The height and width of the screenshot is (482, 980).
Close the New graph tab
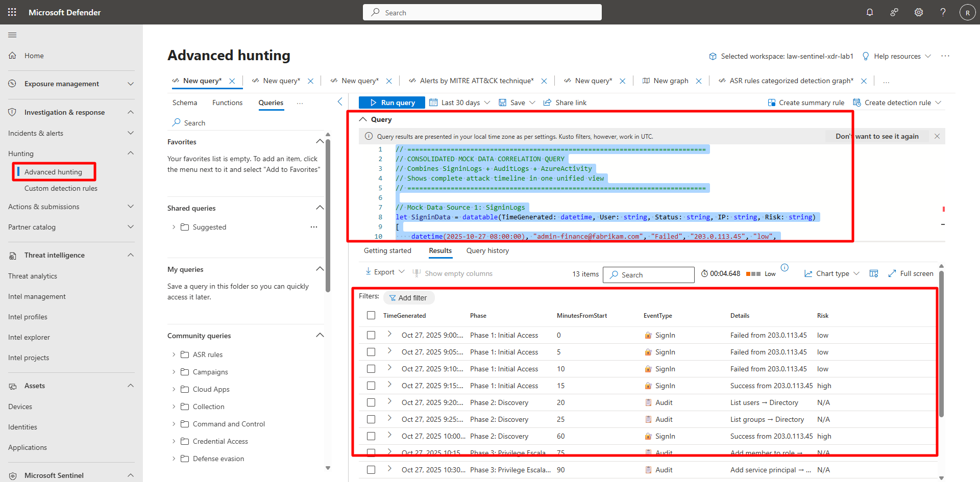tap(699, 81)
